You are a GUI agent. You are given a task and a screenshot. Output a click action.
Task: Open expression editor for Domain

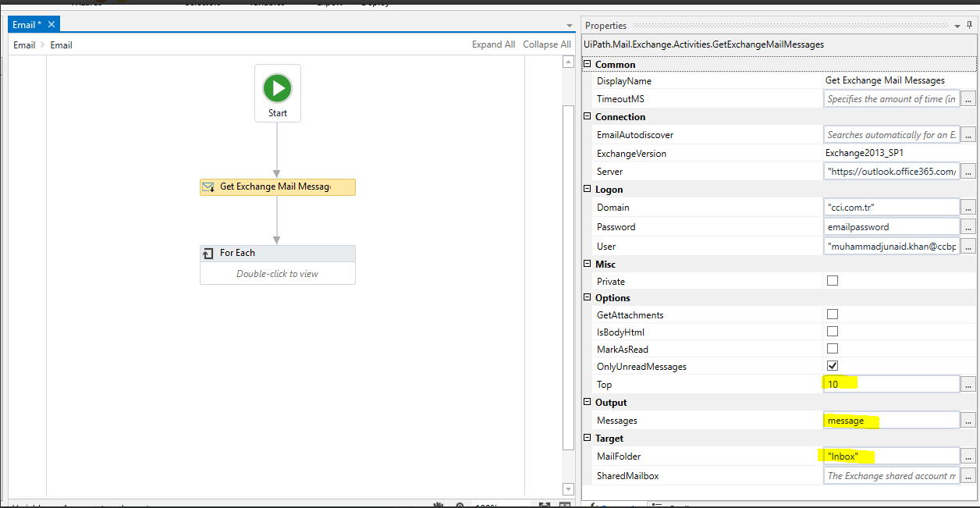coord(968,207)
